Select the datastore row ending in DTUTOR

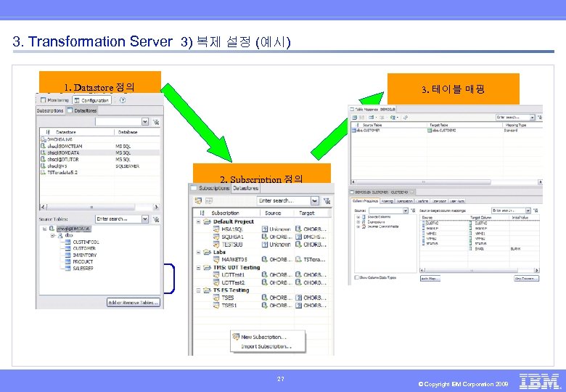[x=99, y=159]
